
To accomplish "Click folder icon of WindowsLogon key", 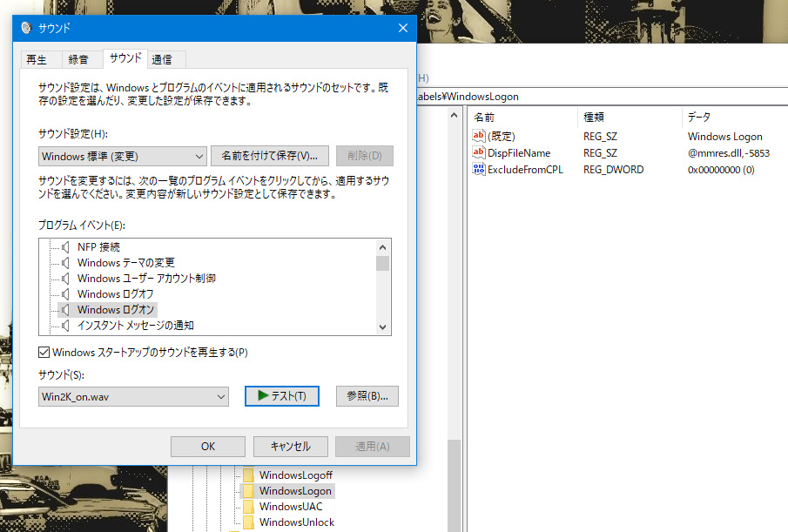I will click(x=248, y=491).
